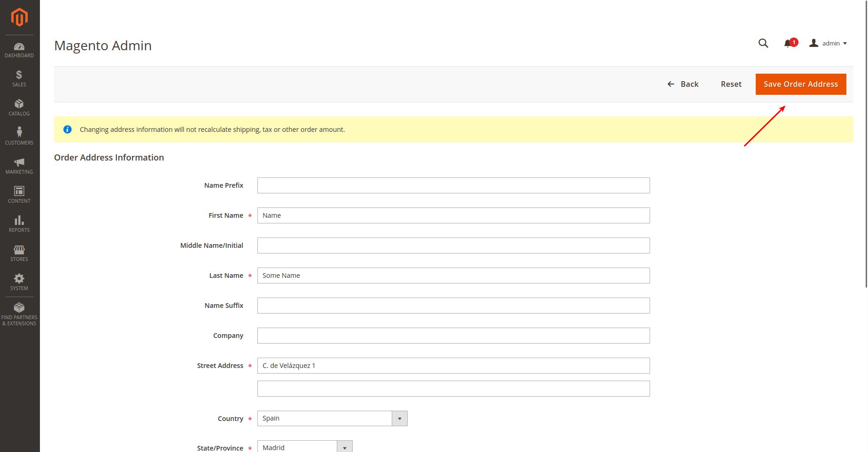The width and height of the screenshot is (868, 452).
Task: Focus the second Street Address line
Action: 454,389
